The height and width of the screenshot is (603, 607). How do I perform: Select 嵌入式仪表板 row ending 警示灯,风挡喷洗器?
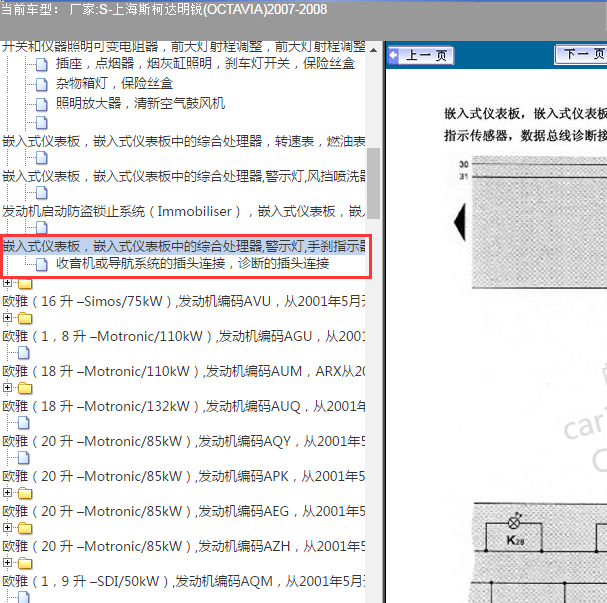[x=184, y=176]
